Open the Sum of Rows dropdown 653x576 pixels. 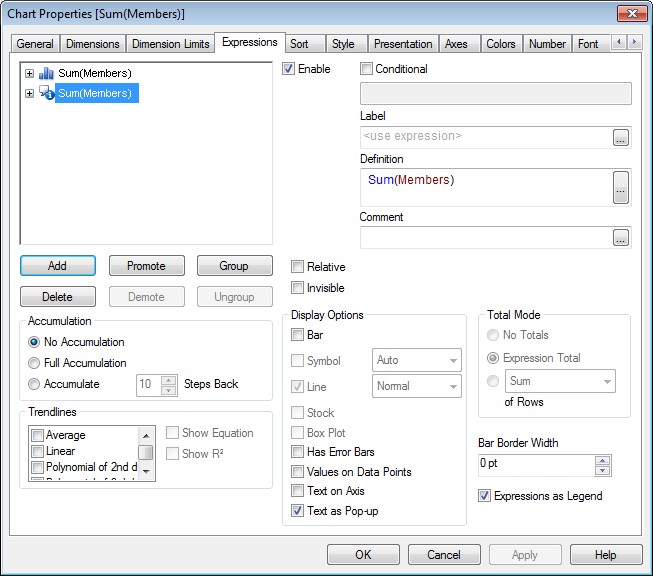pyautogui.click(x=560, y=381)
